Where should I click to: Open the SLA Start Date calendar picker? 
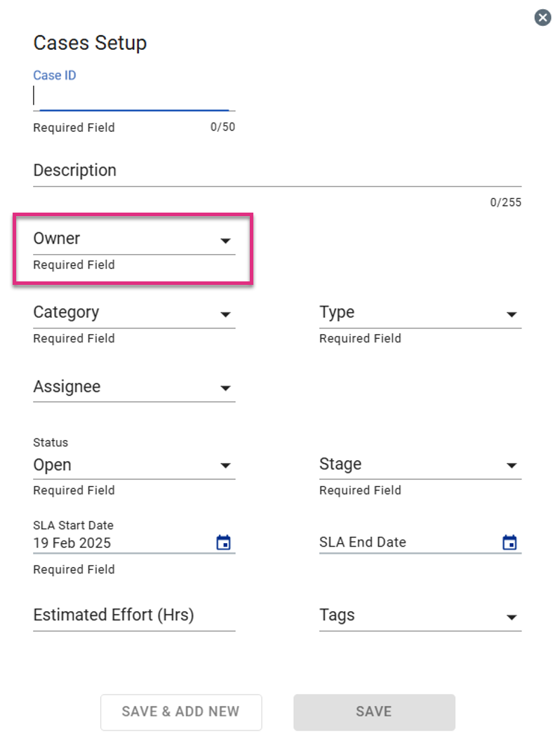click(224, 542)
